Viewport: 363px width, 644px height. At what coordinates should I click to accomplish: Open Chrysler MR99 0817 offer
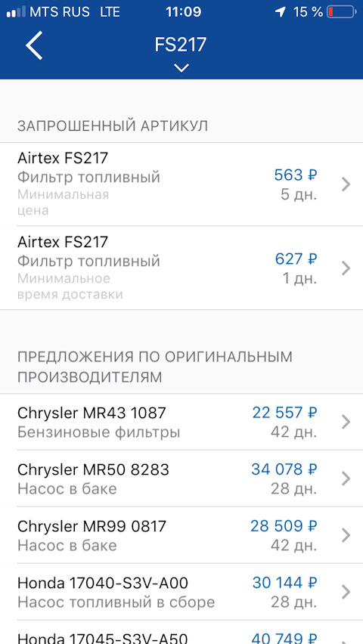click(x=181, y=535)
